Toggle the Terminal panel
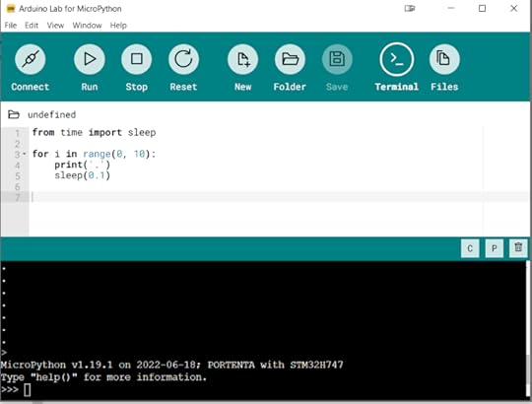 [x=397, y=59]
